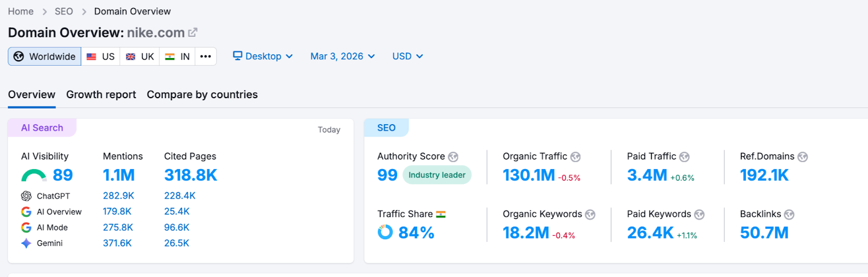Click the AI Visibility score gauge
The height and width of the screenshot is (277, 868).
[x=34, y=176]
